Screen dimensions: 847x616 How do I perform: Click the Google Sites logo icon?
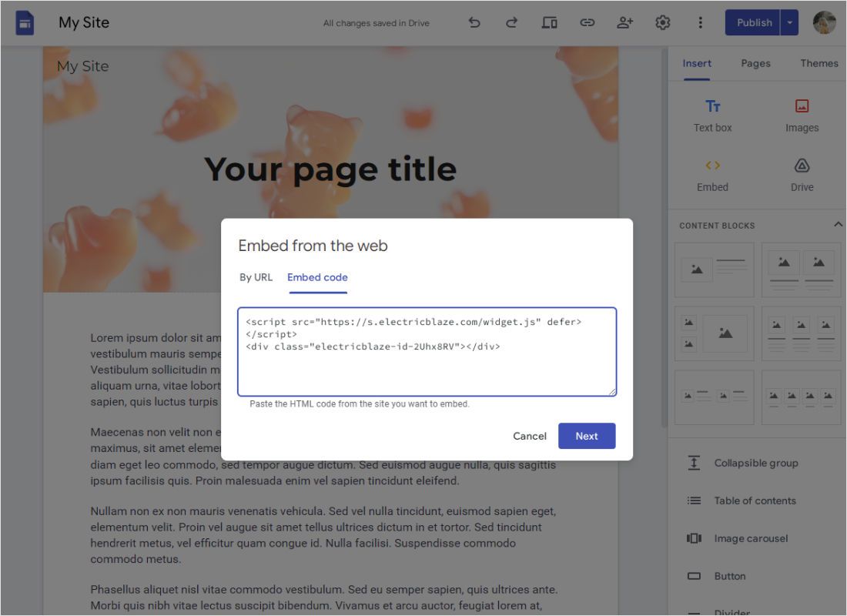click(x=25, y=23)
